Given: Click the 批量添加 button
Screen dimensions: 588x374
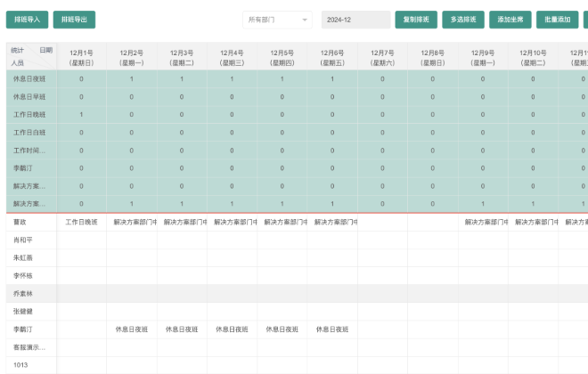Looking at the screenshot, I should point(558,19).
